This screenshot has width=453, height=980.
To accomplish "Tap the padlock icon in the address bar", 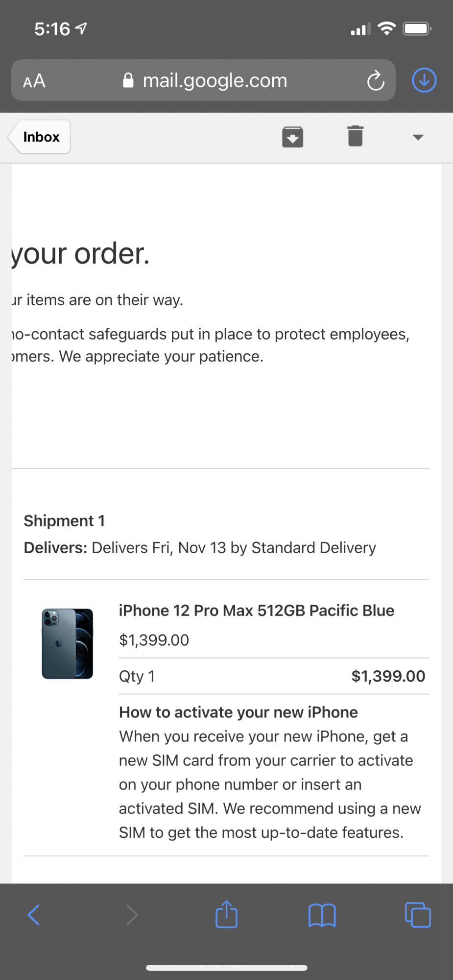I will tap(128, 80).
